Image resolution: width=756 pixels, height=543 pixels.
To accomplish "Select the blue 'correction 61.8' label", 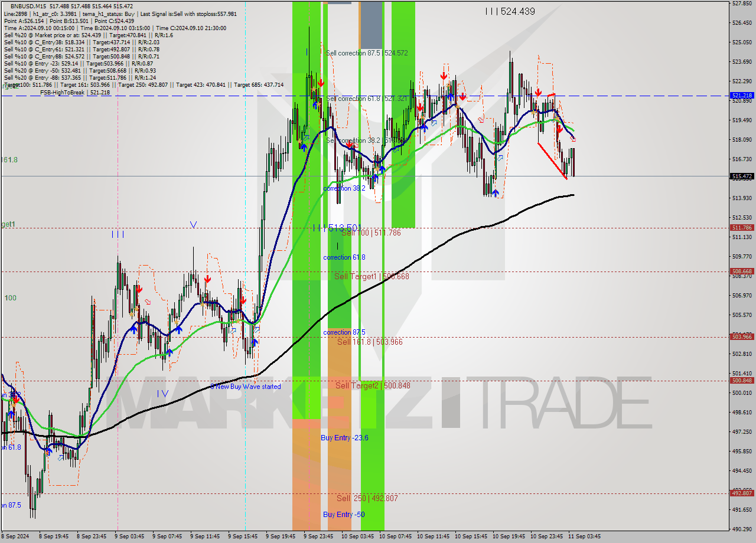I will (344, 257).
